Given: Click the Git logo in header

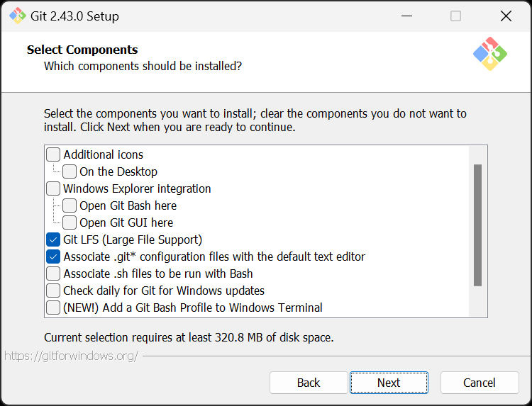Looking at the screenshot, I should [x=490, y=54].
